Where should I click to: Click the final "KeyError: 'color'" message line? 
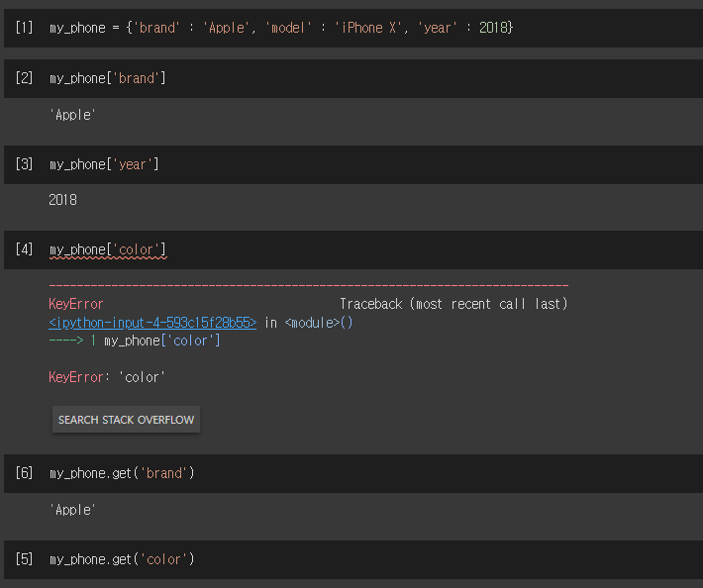tap(107, 377)
